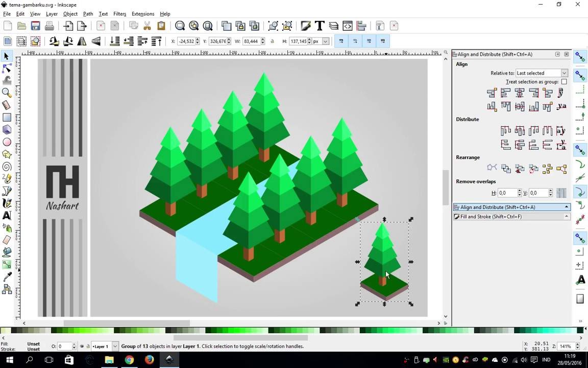Open Layers dialog from command bar
Viewport: 588px width, 368px height.
pyautogui.click(x=333, y=26)
